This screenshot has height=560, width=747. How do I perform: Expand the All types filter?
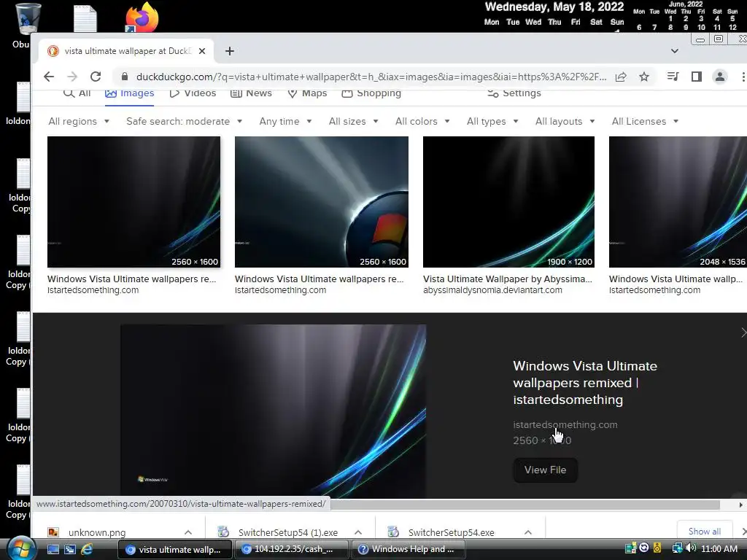click(x=492, y=122)
